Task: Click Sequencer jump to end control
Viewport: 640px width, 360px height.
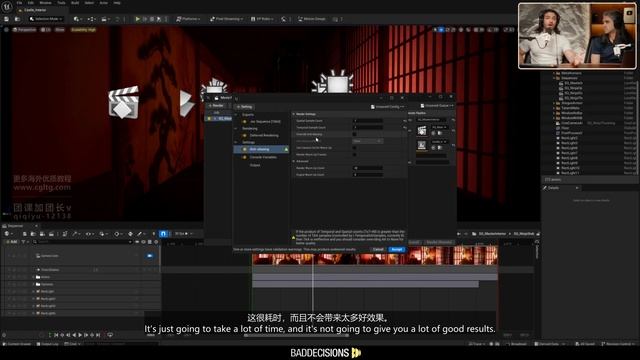Action: click(x=98, y=335)
